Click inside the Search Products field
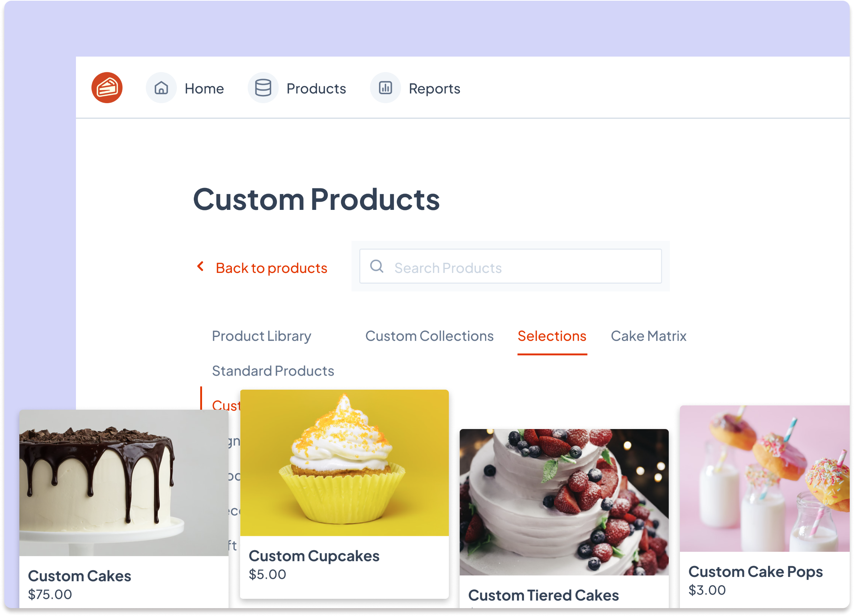This screenshot has height=616, width=854. point(510,266)
